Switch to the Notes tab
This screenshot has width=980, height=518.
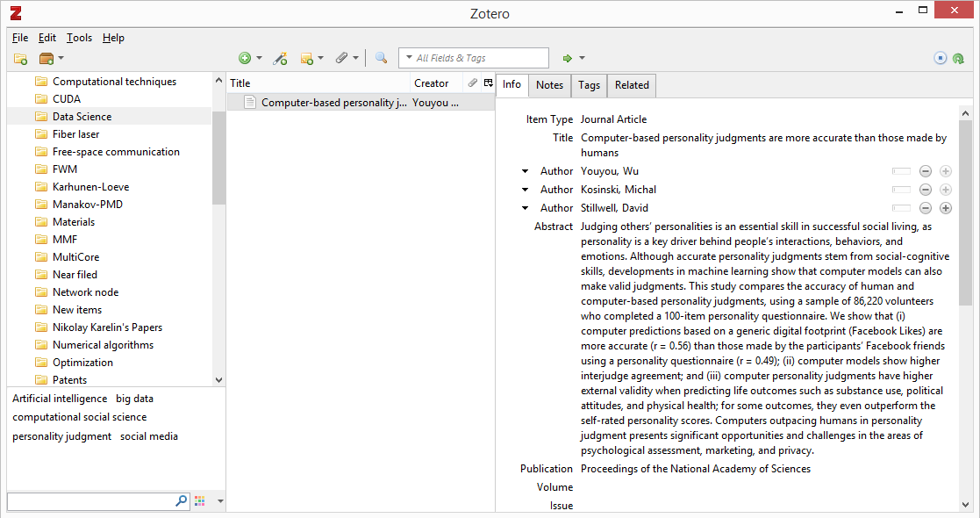549,85
